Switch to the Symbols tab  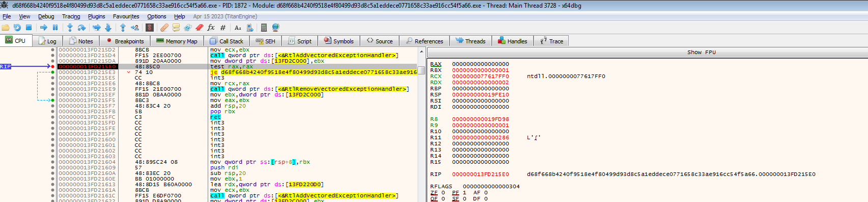point(339,41)
